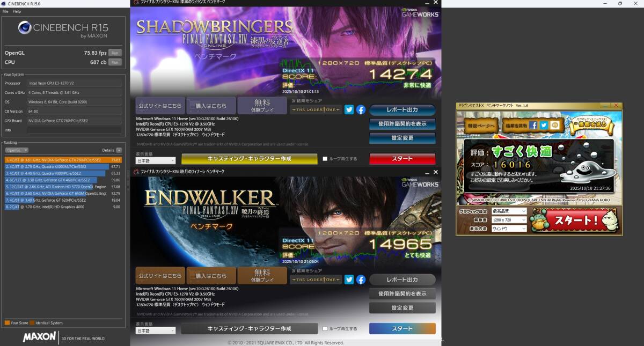This screenshot has height=346, width=644.
Task: Share Endwalker result on Facebook
Action: point(361,279)
